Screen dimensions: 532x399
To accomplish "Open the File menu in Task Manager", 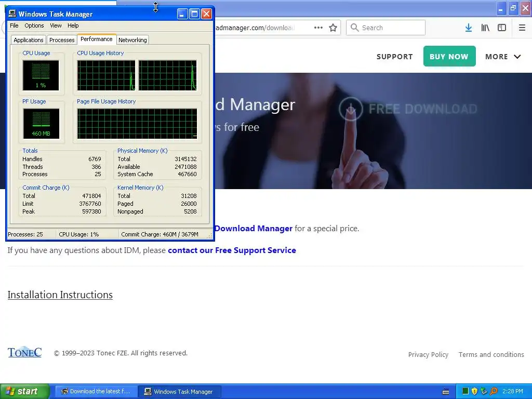I will coord(14,25).
